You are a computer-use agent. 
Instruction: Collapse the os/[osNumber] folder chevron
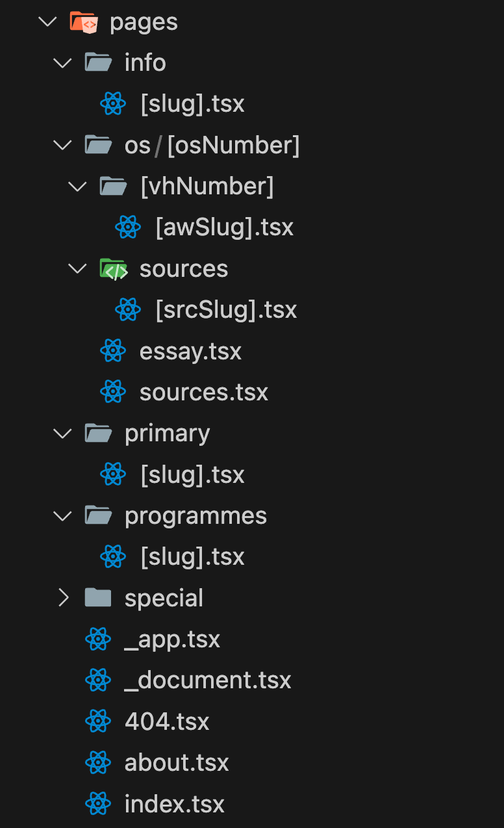click(63, 145)
